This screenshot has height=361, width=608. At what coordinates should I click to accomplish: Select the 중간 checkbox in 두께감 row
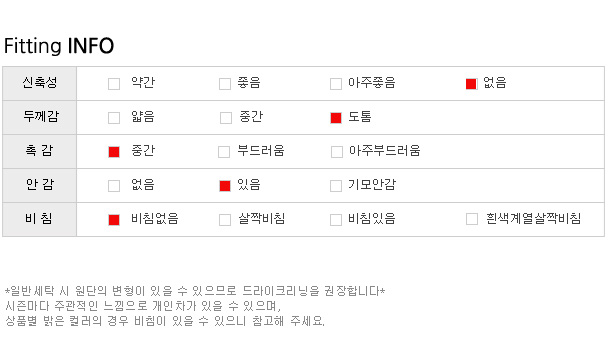[x=226, y=118]
